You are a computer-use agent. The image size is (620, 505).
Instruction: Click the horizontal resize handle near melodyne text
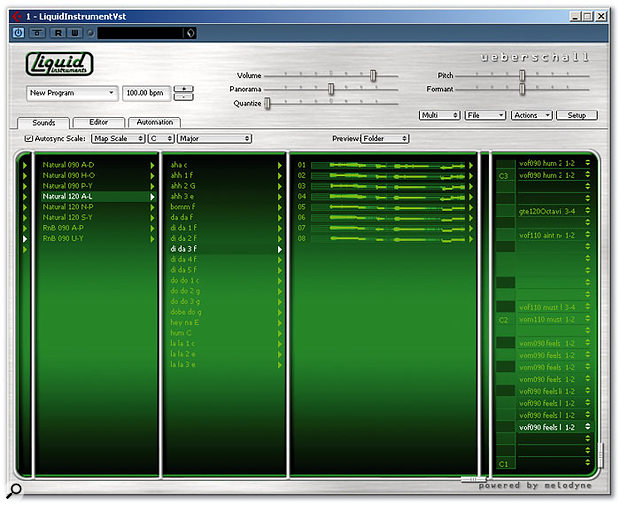473,479
